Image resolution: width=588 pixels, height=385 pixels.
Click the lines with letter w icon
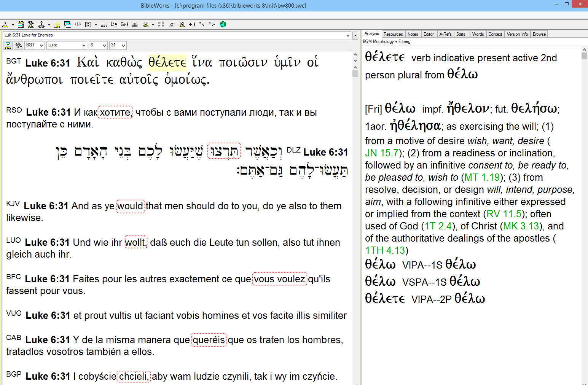(x=212, y=24)
